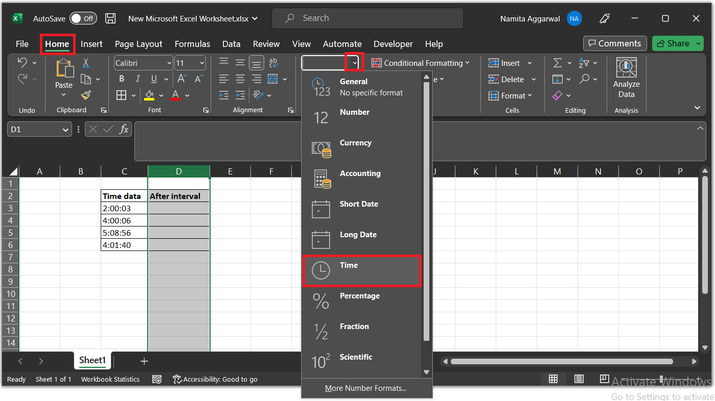The height and width of the screenshot is (401, 715).
Task: Click the number format dropdown arrow
Action: (354, 63)
